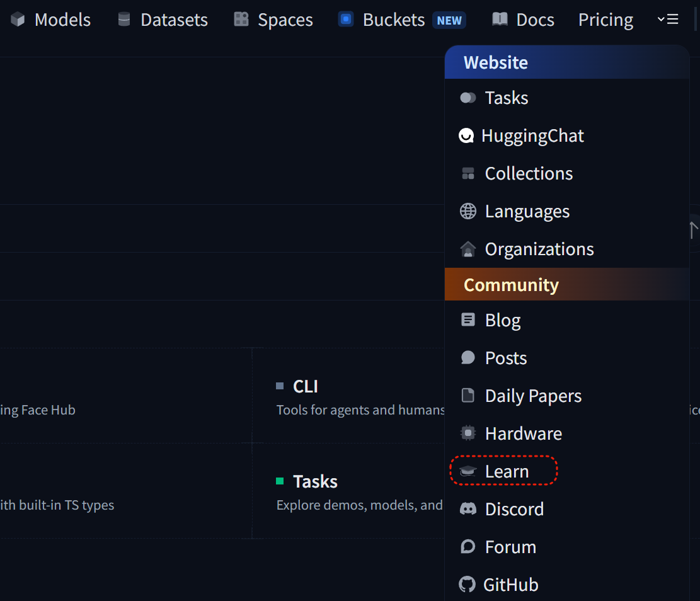Screen dimensions: 700x601
Task: Click the Docs book icon
Action: click(500, 19)
